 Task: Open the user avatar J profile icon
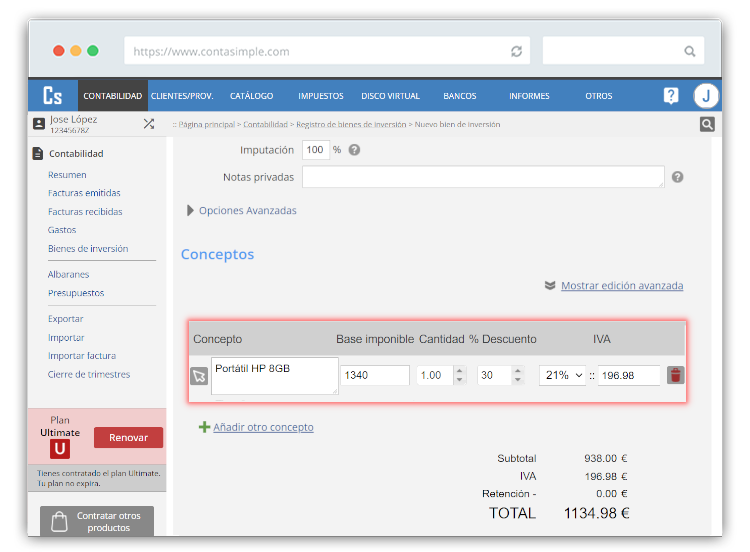point(706,96)
